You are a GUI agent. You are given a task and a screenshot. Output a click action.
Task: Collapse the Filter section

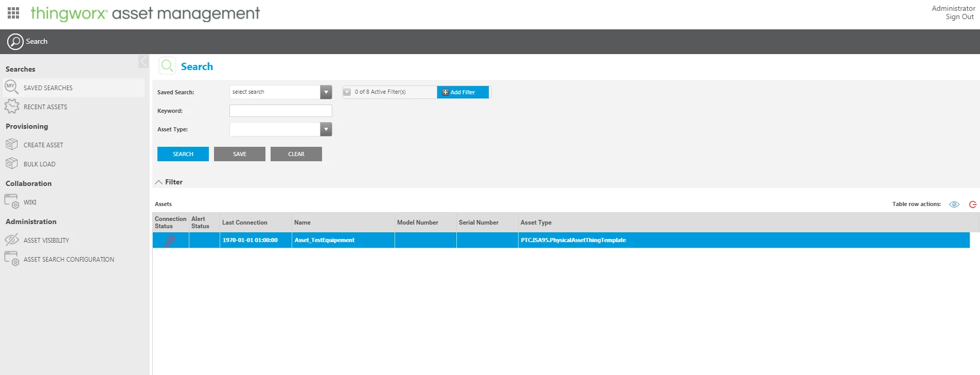tap(159, 182)
